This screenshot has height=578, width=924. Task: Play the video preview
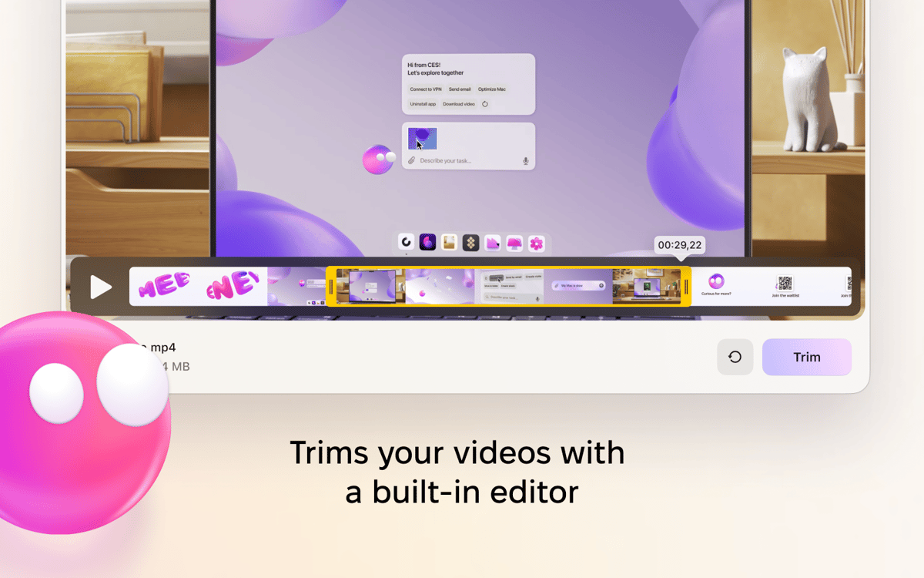[101, 287]
